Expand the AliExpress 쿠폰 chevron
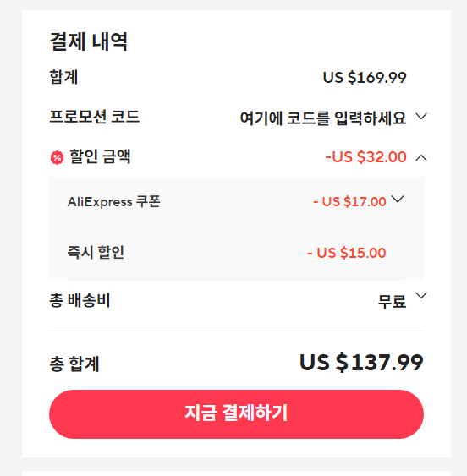The width and height of the screenshot is (467, 476). pyautogui.click(x=398, y=200)
